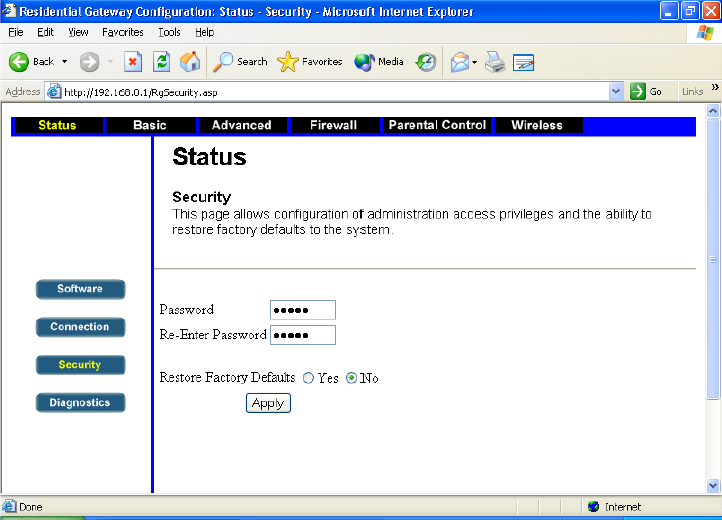Restore down the Internet Explorer window

coord(690,11)
